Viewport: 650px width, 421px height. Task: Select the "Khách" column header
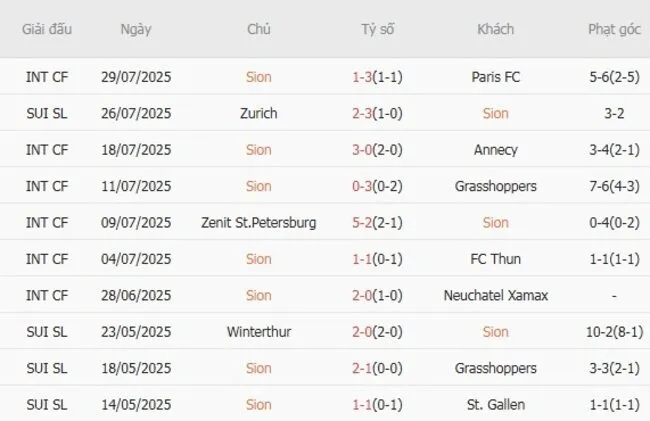[x=495, y=29]
